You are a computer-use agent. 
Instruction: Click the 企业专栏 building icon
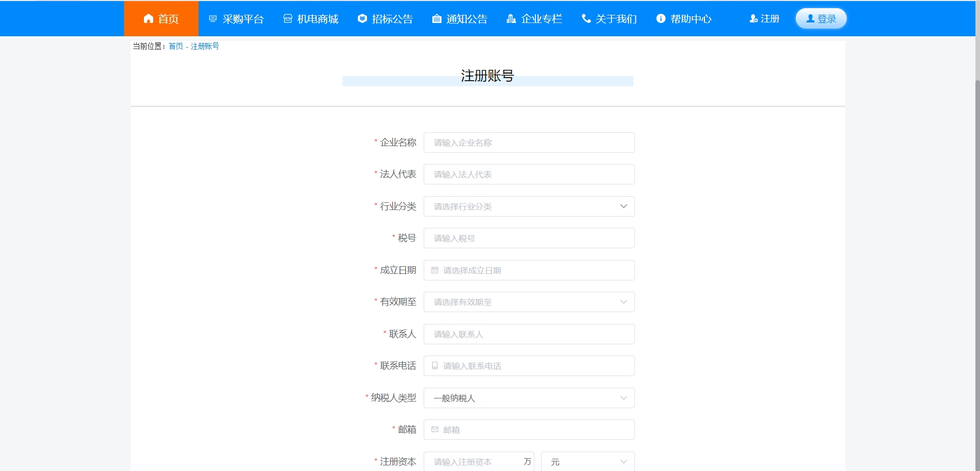coord(511,19)
